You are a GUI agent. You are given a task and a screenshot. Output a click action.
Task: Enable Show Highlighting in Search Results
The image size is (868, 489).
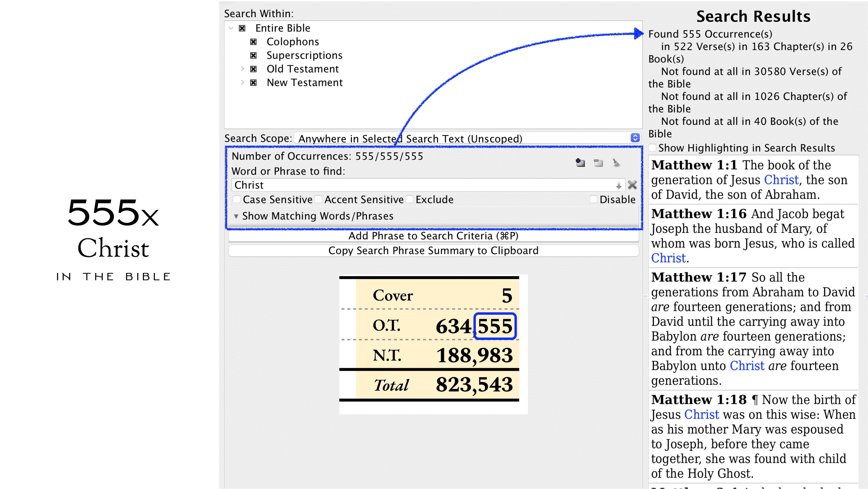(652, 148)
